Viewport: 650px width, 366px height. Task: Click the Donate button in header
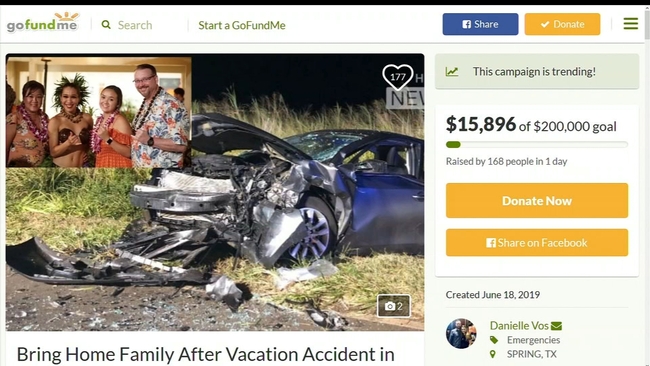pyautogui.click(x=562, y=24)
